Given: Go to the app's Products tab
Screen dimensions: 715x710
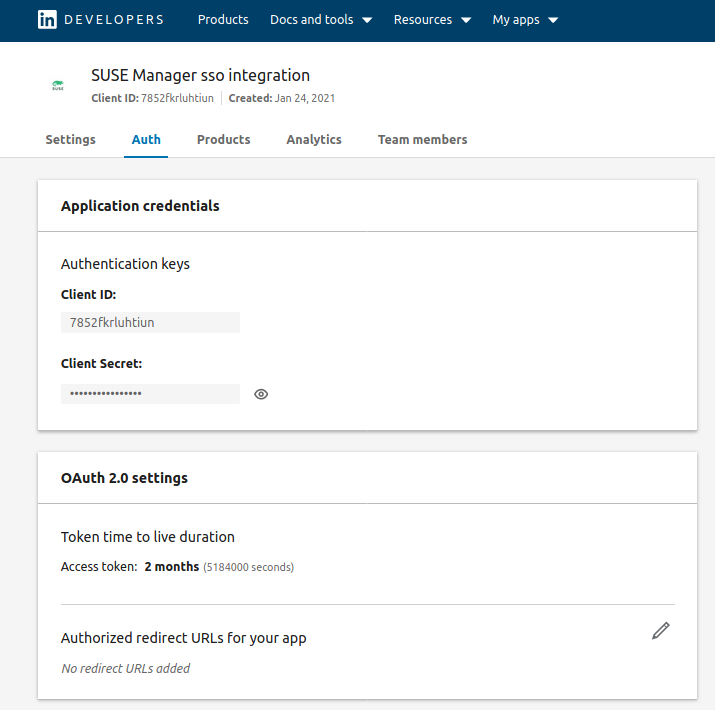Looking at the screenshot, I should [x=223, y=140].
